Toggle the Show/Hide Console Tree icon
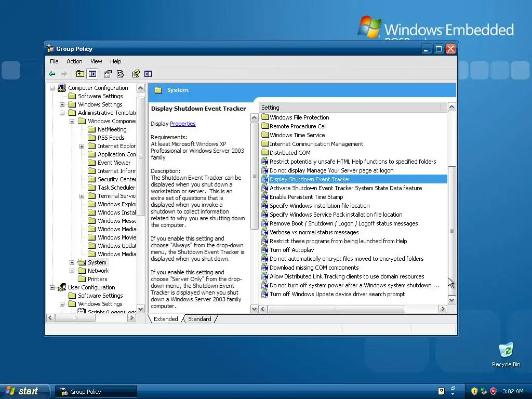This screenshot has height=399, width=532. tap(92, 74)
